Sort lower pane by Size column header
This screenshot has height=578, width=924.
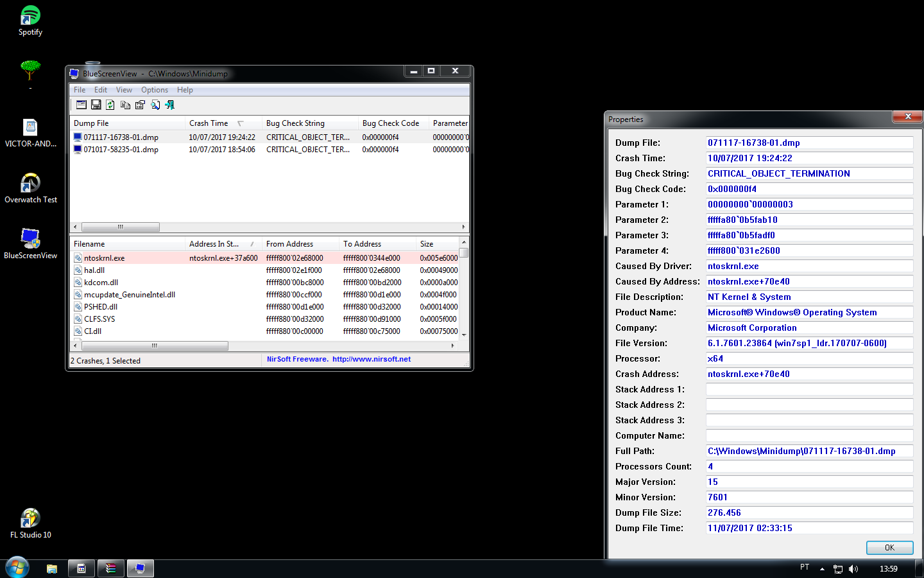click(438, 244)
